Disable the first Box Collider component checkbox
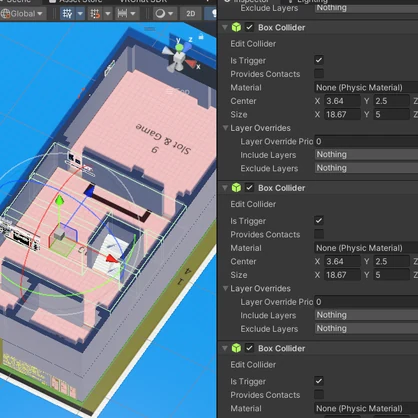Viewport: 418px width, 418px height. 249,27
